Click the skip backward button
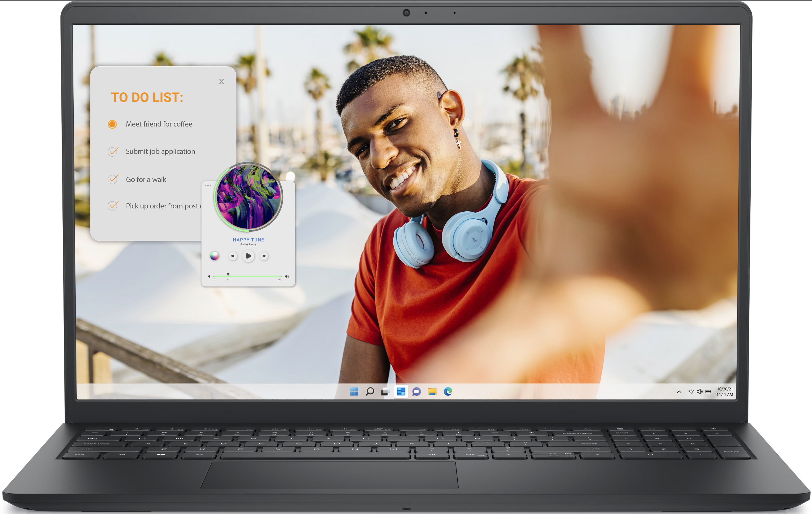This screenshot has height=514, width=812. coord(233,256)
